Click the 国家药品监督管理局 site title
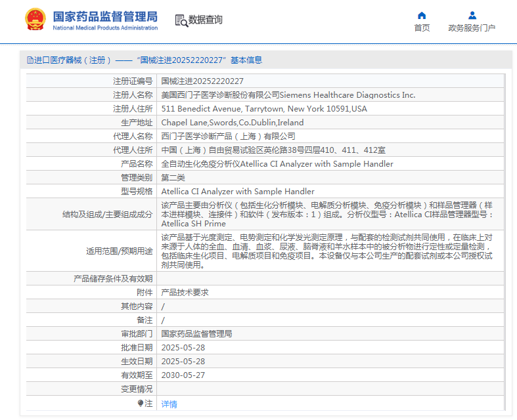Viewport: 517px width, 420px height. click(105, 16)
